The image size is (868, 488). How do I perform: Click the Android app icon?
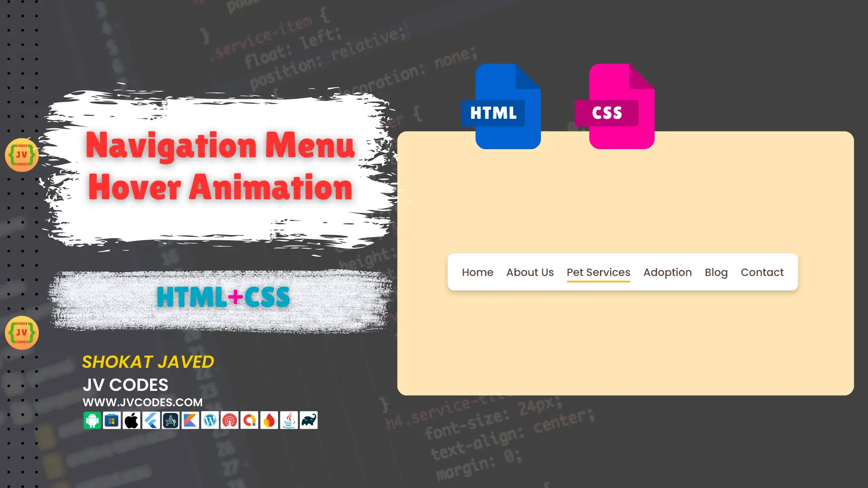(92, 421)
